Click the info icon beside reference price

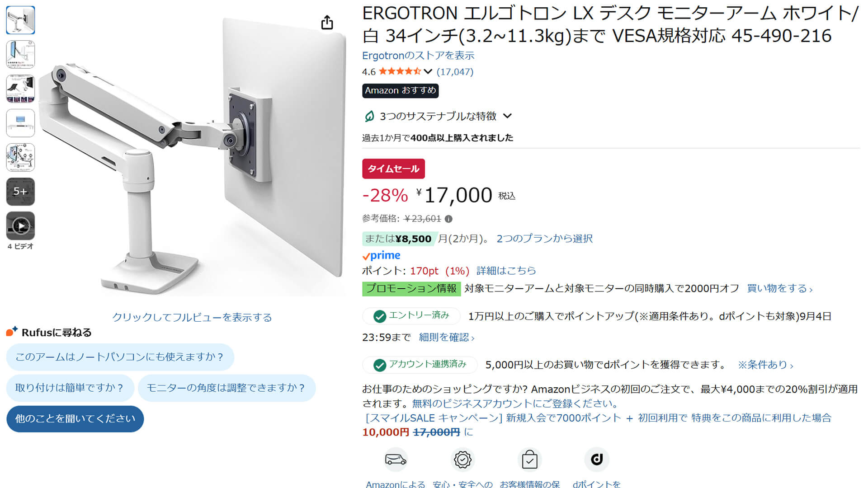point(448,219)
